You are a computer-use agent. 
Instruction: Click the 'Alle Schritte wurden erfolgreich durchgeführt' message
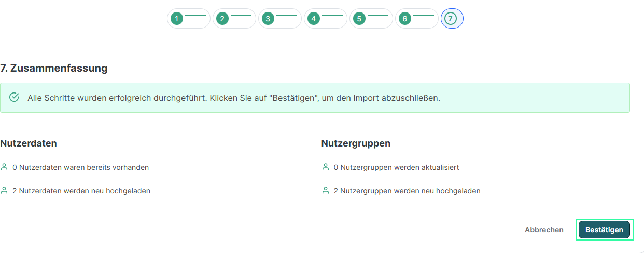pyautogui.click(x=233, y=98)
